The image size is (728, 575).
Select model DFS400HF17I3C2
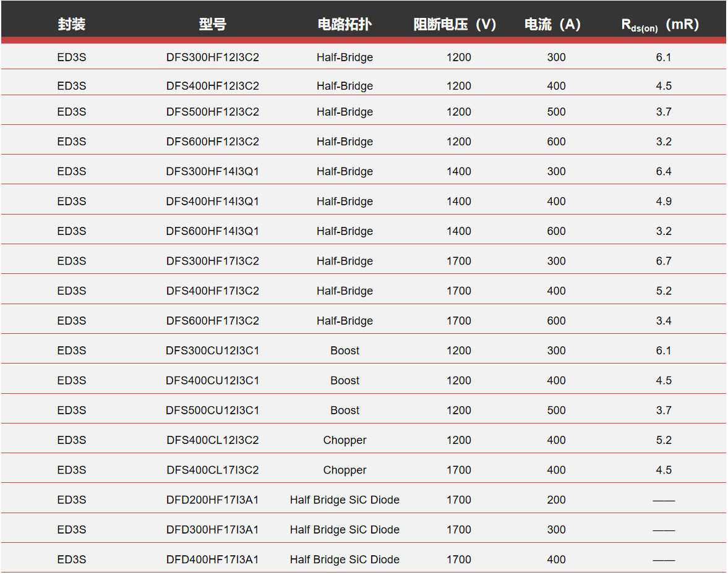[x=213, y=291]
